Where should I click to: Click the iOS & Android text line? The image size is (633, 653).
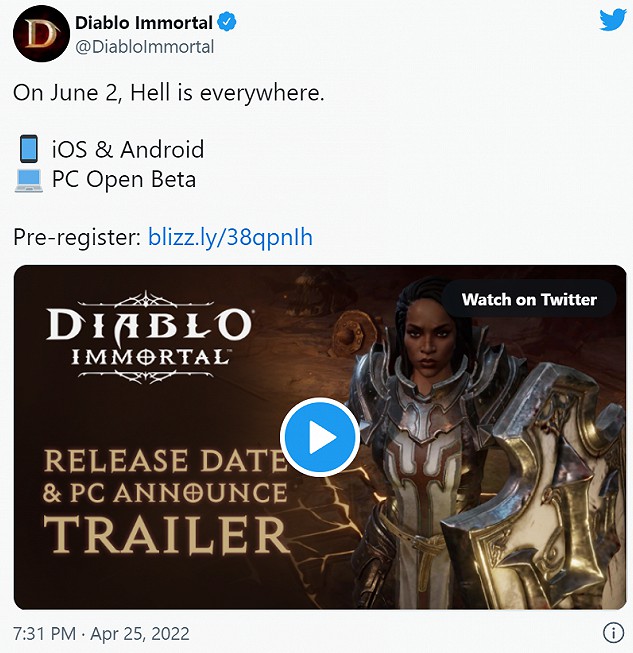tap(128, 149)
